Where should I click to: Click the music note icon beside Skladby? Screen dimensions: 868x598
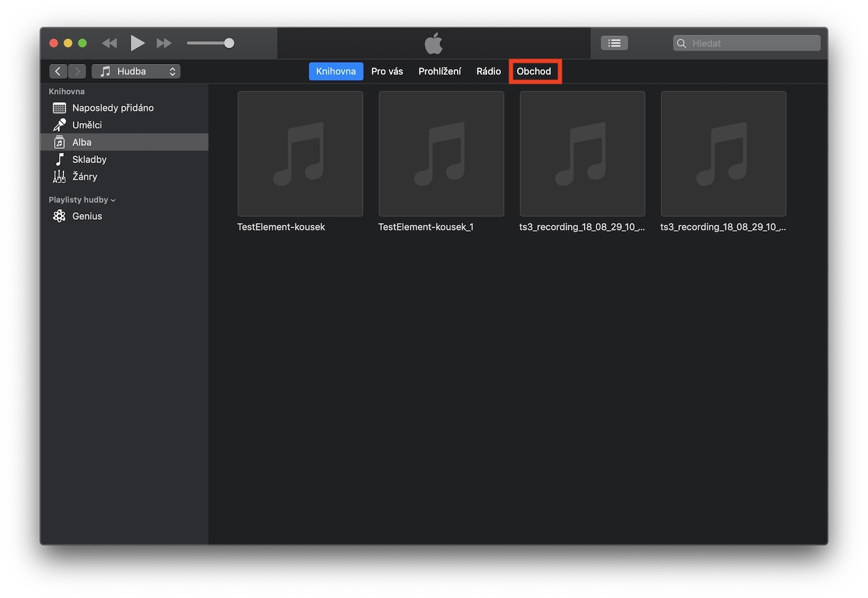tap(59, 160)
